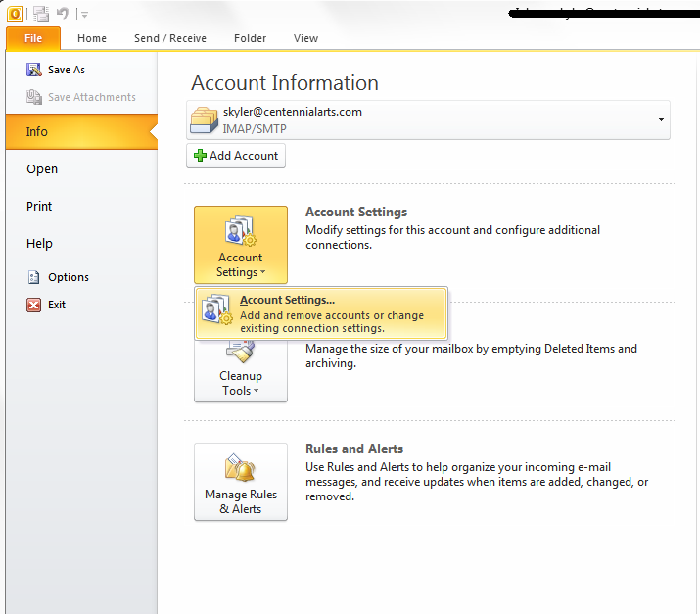
Task: Open the Cleanup Tools dropdown button
Action: [241, 370]
